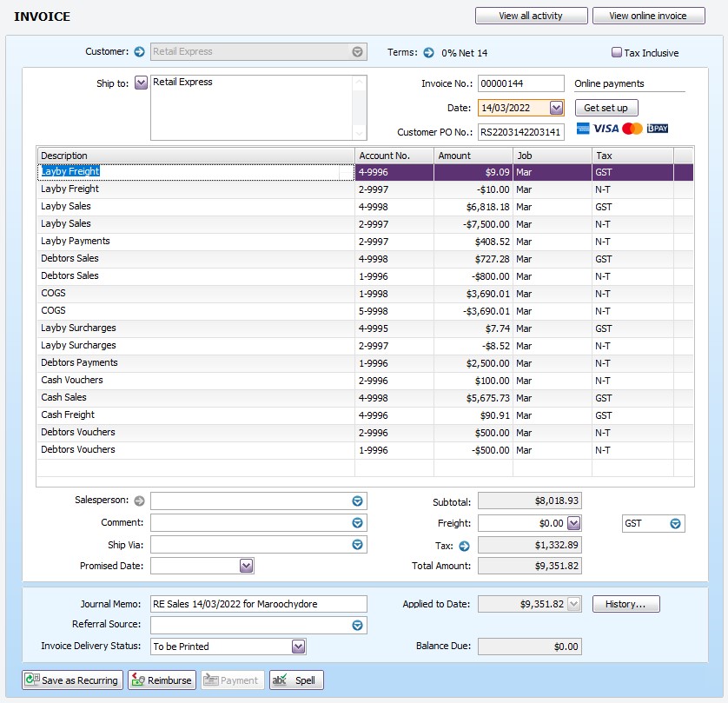728x703 pixels.
Task: Click the Account No. column header
Action: tap(394, 156)
